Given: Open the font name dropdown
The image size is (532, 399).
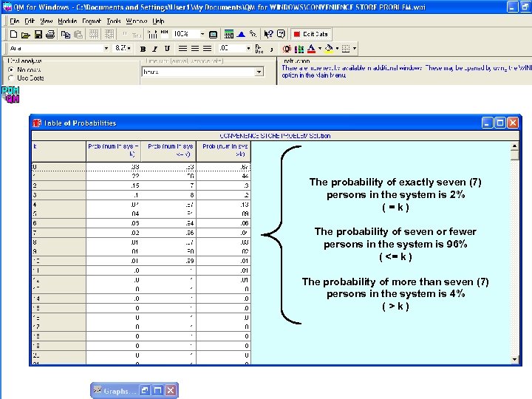Looking at the screenshot, I should pos(106,49).
